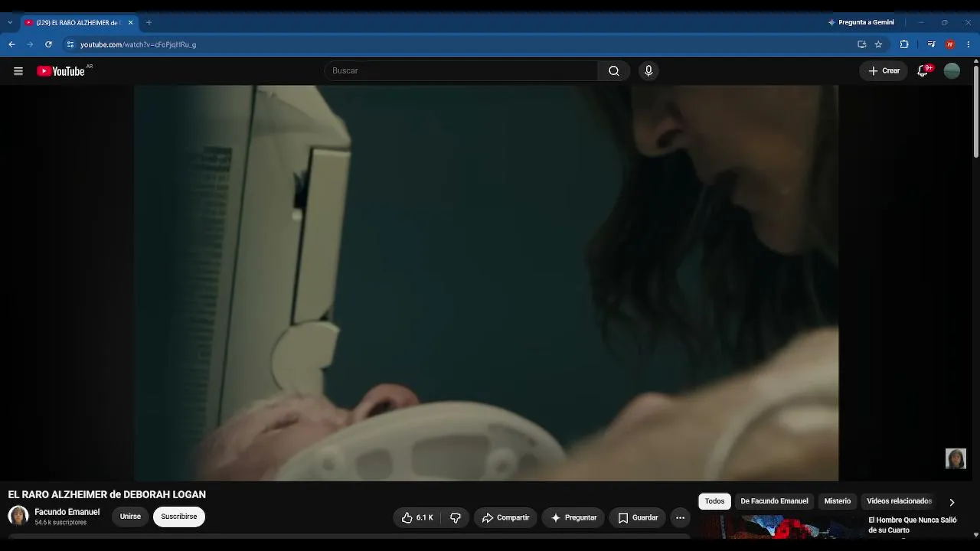Click the video player to pause
Image resolution: width=980 pixels, height=551 pixels.
[x=486, y=282]
